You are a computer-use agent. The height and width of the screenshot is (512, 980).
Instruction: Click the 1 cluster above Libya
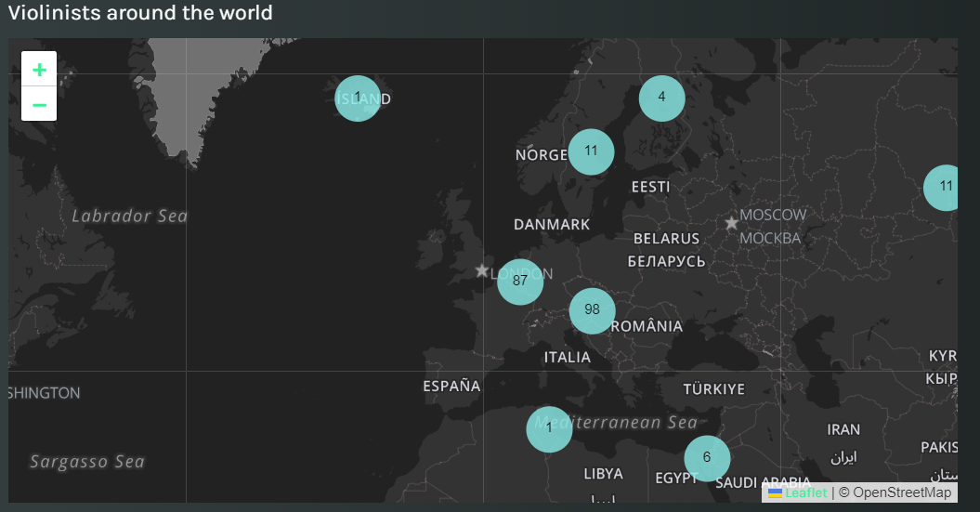(549, 429)
